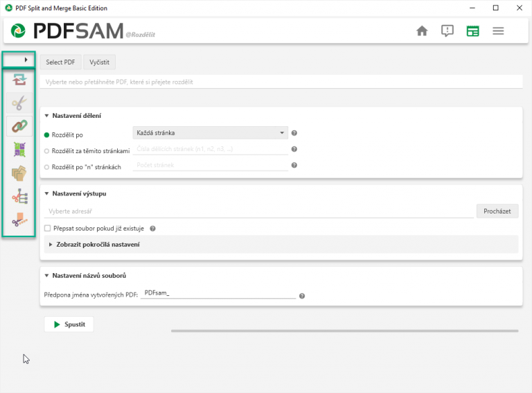Click the app icon in title bar
Image resolution: width=532 pixels, height=393 pixels.
point(8,8)
